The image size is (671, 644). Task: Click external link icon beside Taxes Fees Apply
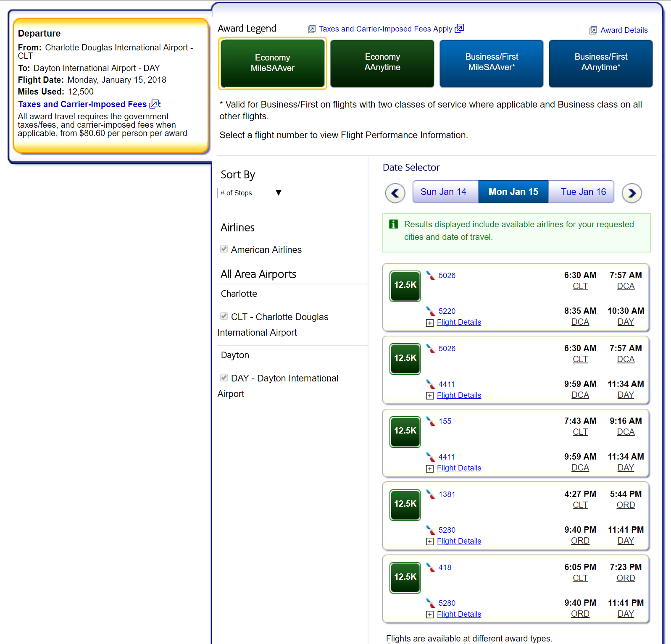pyautogui.click(x=459, y=29)
